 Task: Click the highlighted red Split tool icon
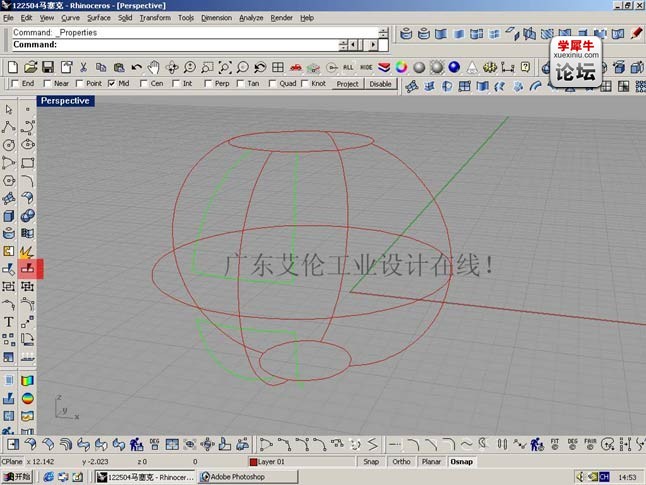coord(29,269)
